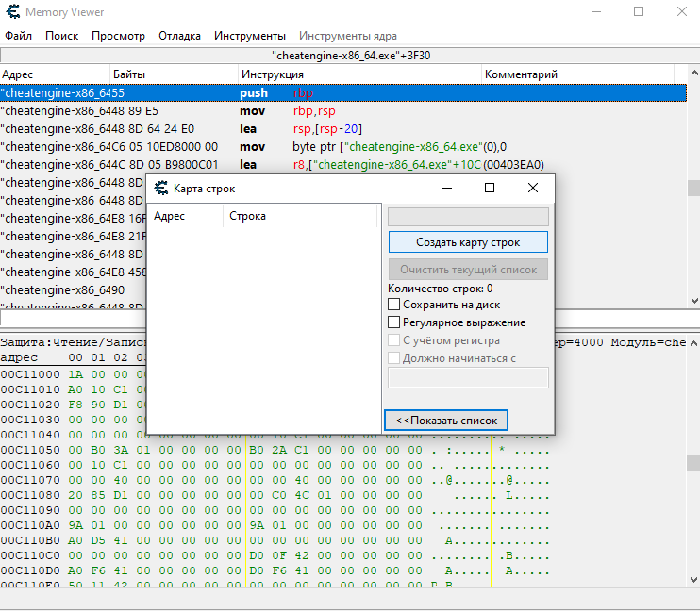
Task: Click the disassembler scrollbar up arrow
Action: [692, 74]
